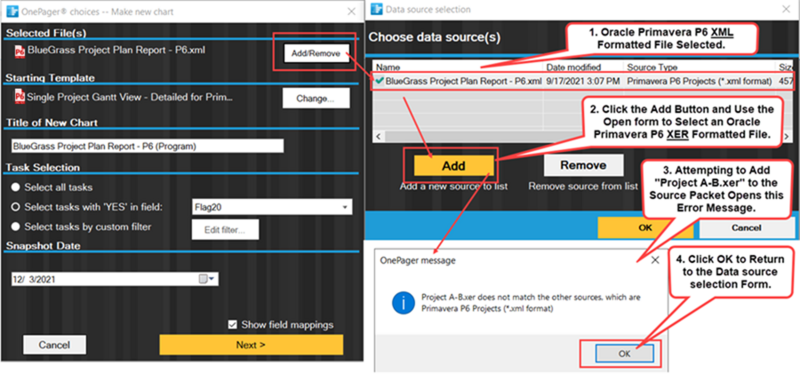Click the yellow Add source button
The height and width of the screenshot is (374, 800).
click(x=454, y=165)
